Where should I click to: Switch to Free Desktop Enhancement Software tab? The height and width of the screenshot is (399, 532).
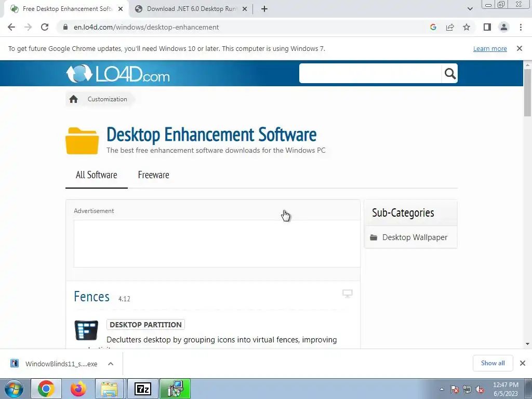pos(67,9)
